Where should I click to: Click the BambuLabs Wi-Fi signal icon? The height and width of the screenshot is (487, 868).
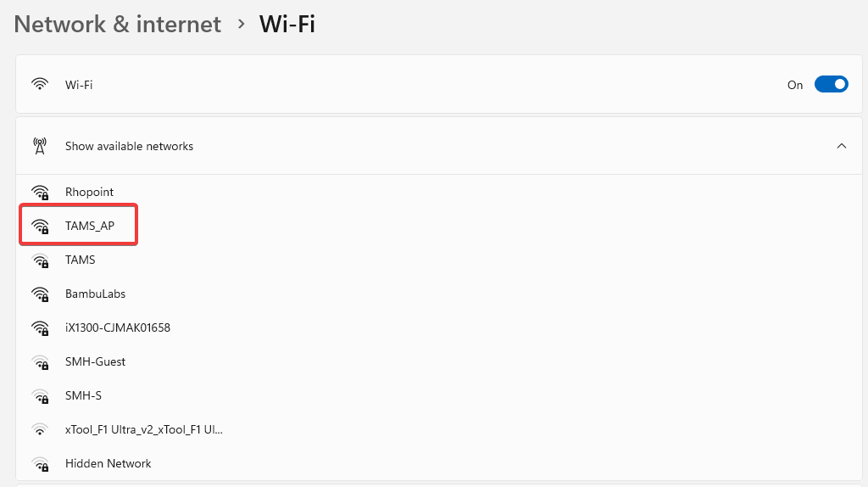(40, 294)
